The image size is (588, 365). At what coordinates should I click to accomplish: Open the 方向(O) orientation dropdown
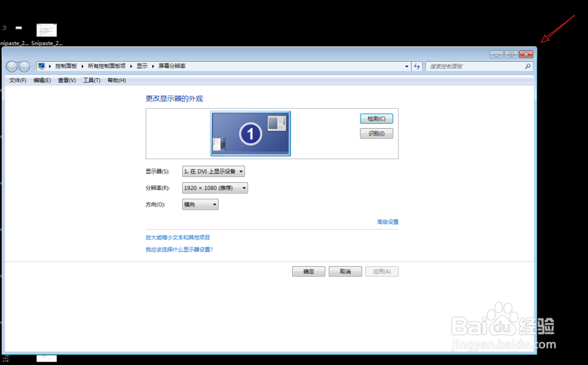tap(201, 204)
